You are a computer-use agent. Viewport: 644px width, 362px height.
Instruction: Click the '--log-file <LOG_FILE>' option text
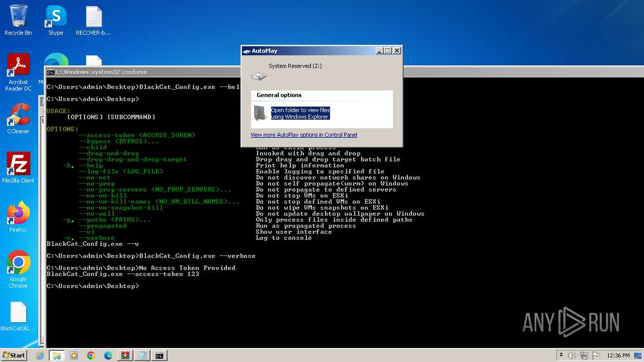(121, 171)
